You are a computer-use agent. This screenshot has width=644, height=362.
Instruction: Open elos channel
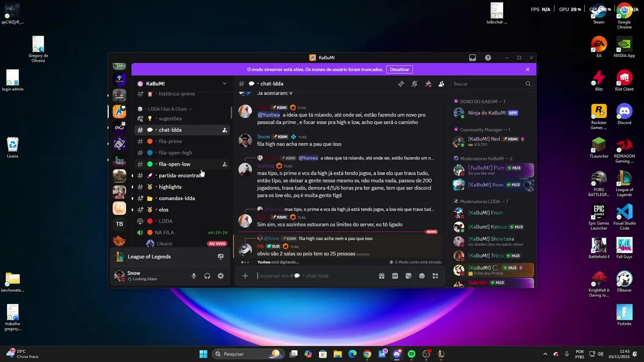(x=182, y=210)
